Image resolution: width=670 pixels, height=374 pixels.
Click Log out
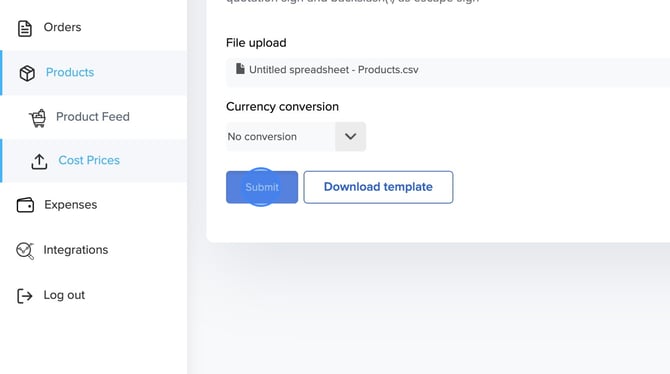click(64, 295)
